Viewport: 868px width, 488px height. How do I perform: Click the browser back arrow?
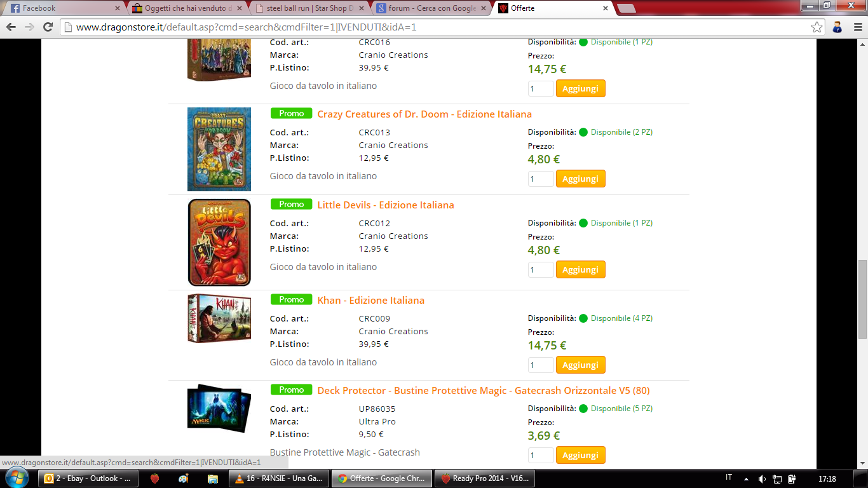[11, 27]
